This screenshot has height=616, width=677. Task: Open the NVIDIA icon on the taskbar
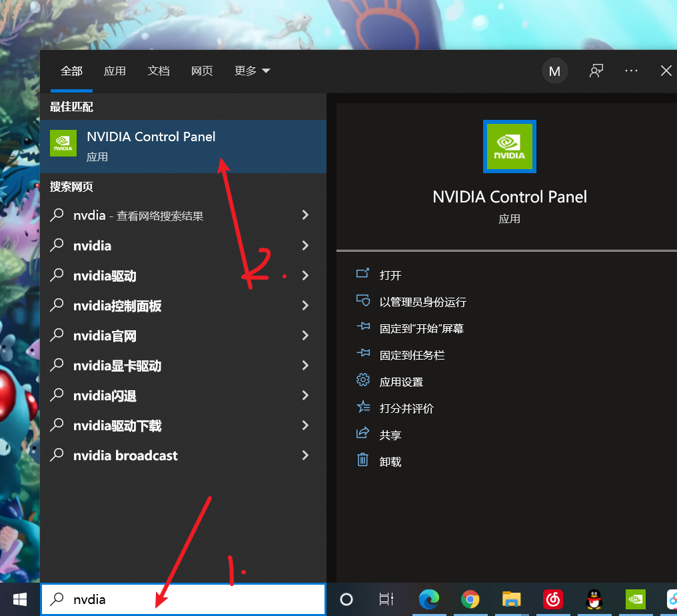pyautogui.click(x=636, y=599)
